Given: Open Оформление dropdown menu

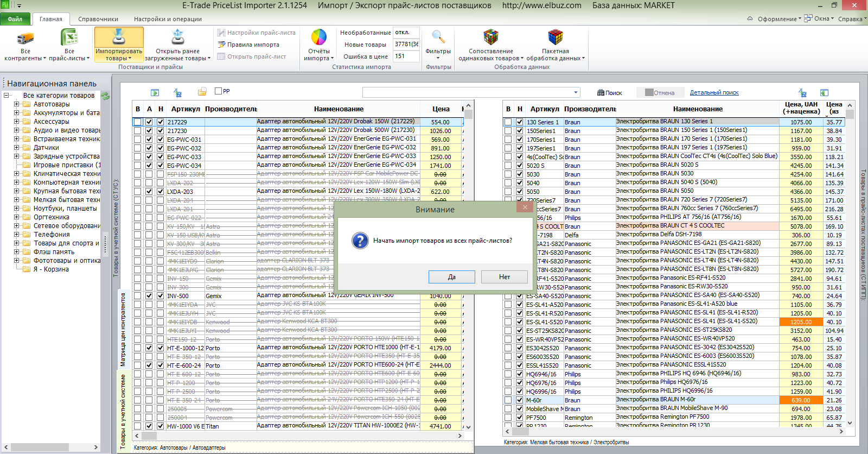Looking at the screenshot, I should coord(779,19).
